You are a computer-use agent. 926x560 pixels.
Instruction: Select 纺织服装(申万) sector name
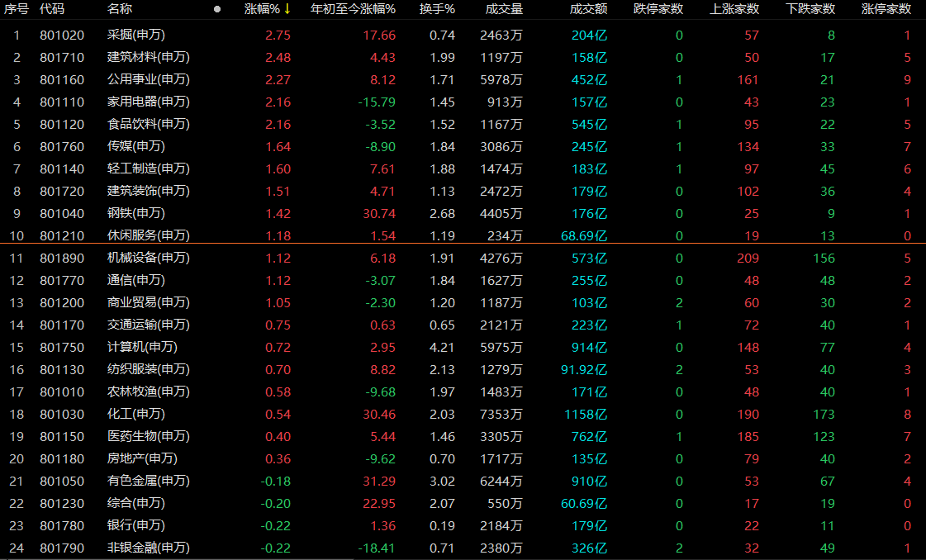pyautogui.click(x=149, y=369)
